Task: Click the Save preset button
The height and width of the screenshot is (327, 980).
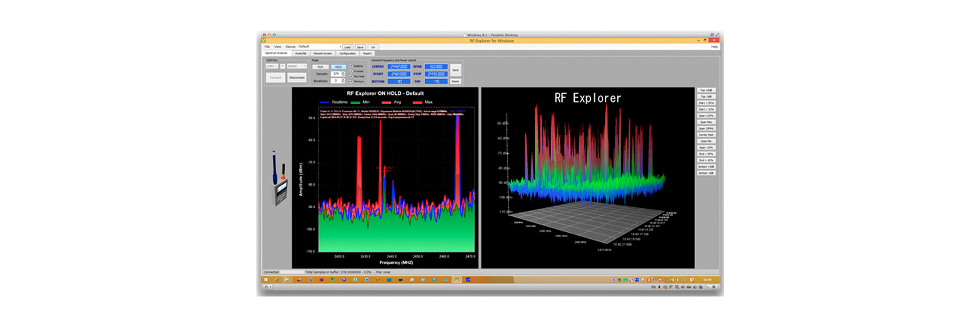Action: (x=360, y=47)
